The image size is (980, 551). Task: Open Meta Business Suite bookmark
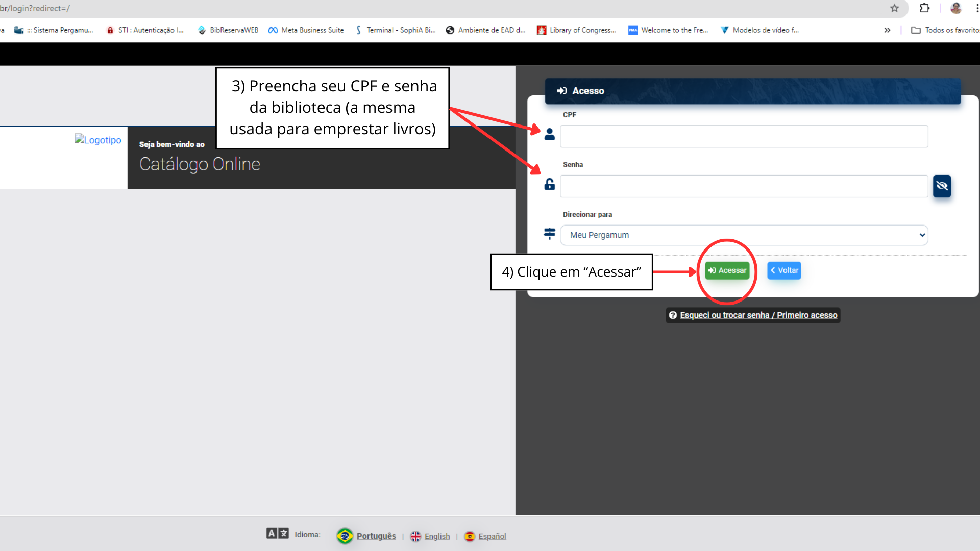pos(306,30)
